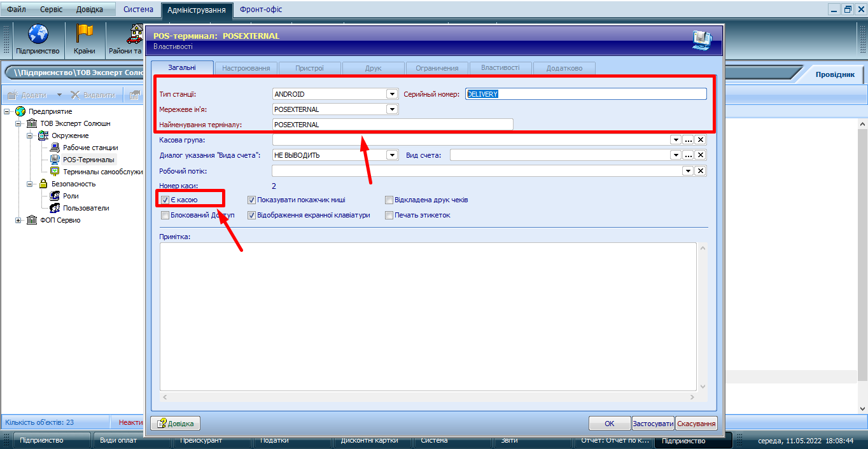Click the Найменування терміналу input field
The image size is (868, 449).
coord(392,125)
